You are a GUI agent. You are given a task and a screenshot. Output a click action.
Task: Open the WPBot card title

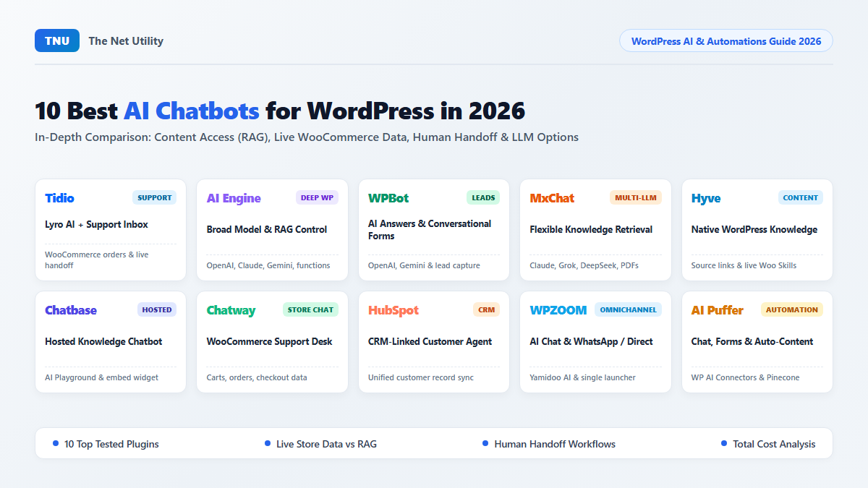pos(388,198)
